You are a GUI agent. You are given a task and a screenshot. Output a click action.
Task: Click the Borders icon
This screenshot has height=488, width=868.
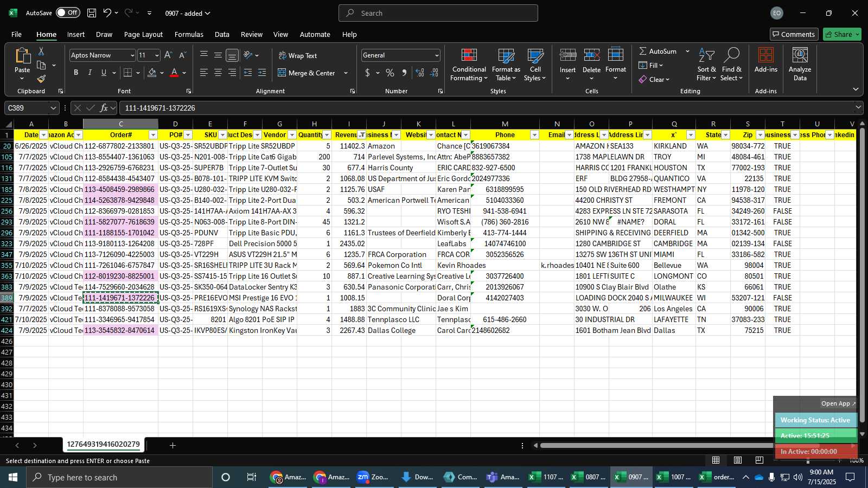pos(128,73)
